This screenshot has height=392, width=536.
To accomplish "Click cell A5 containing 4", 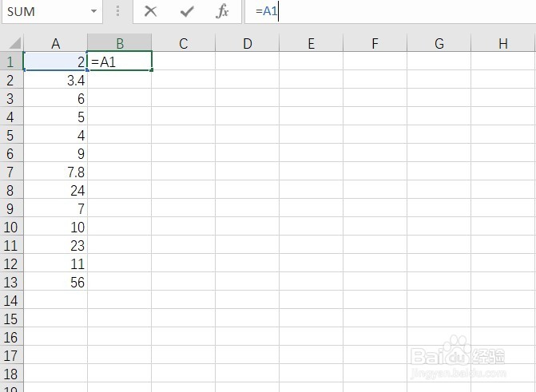I will (55, 136).
